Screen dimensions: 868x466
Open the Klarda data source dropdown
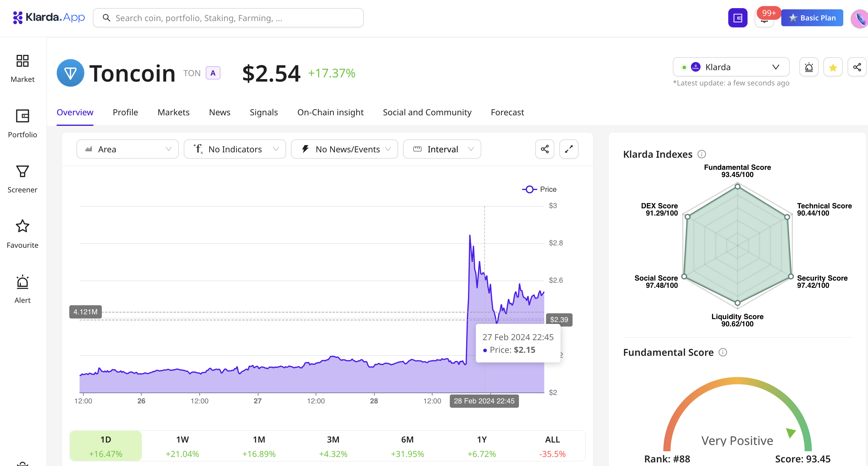click(x=731, y=67)
